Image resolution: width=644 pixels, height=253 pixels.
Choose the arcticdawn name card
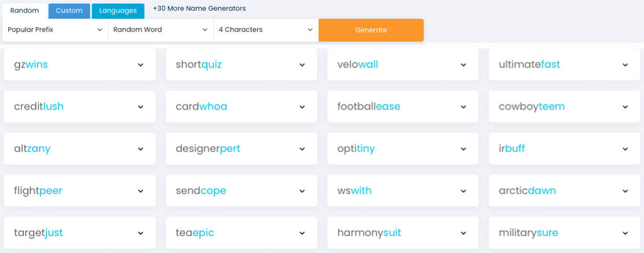click(x=527, y=191)
